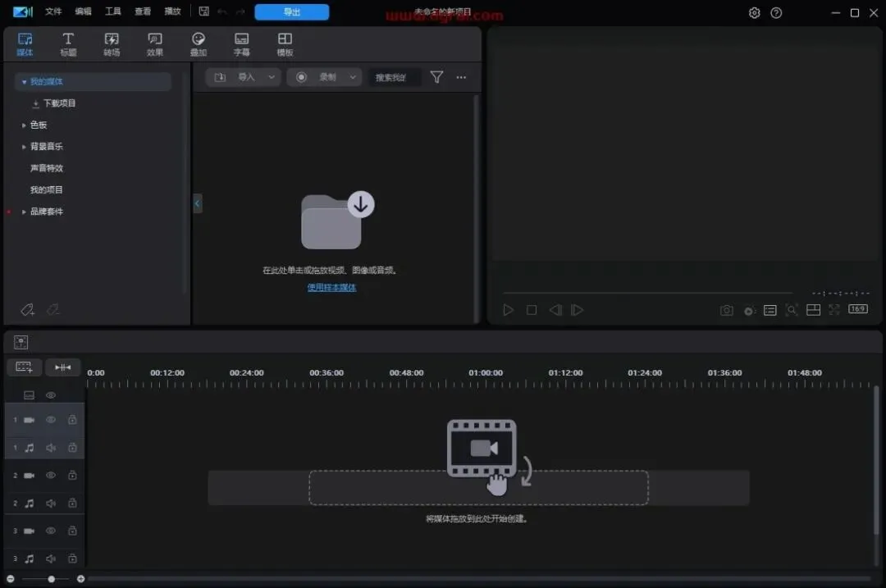
Task: Click the redo arrow icon
Action: pos(240,11)
